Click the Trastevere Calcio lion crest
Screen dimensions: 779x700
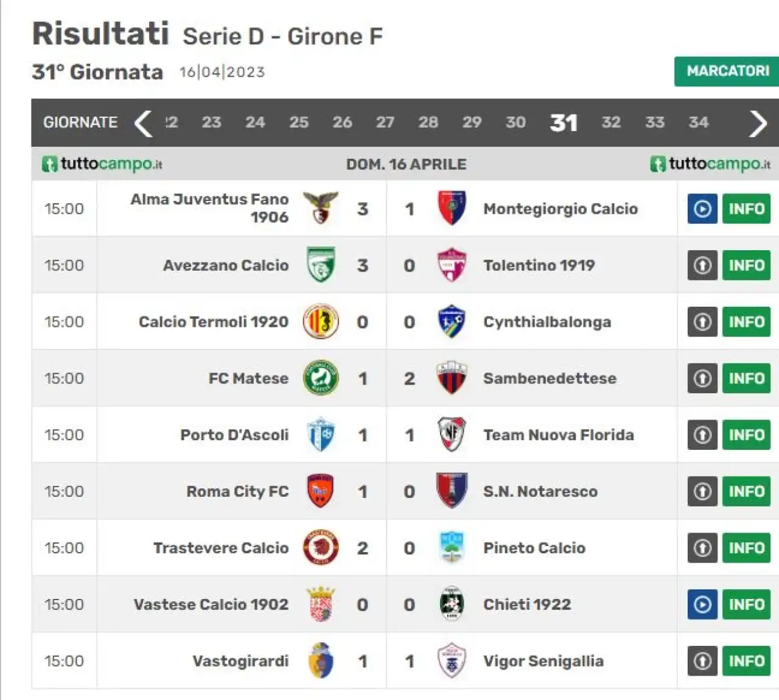321,548
